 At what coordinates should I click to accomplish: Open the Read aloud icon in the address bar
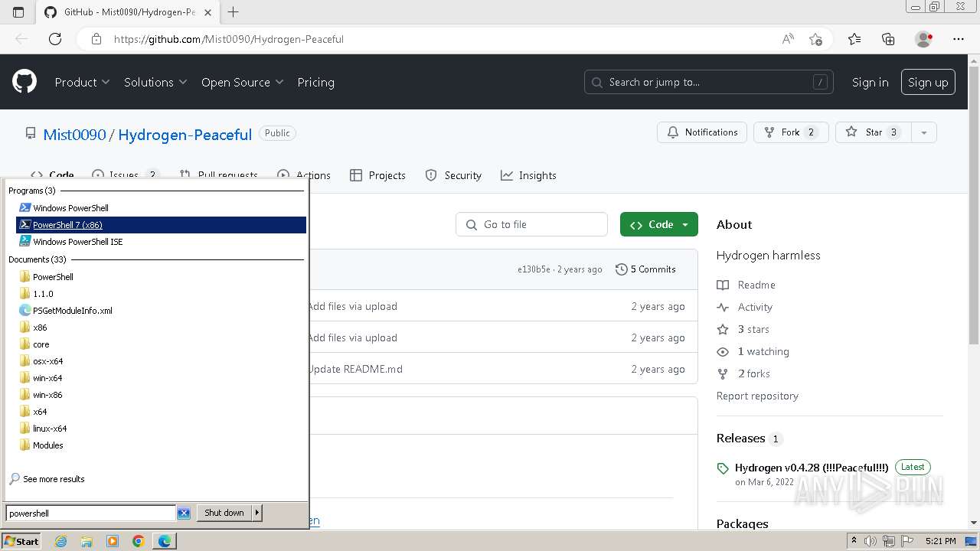(x=788, y=39)
